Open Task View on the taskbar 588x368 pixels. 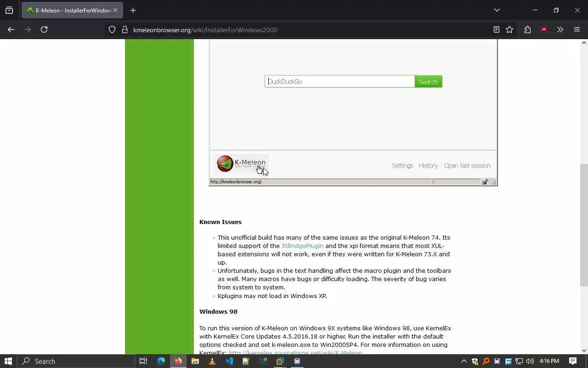[x=143, y=361]
